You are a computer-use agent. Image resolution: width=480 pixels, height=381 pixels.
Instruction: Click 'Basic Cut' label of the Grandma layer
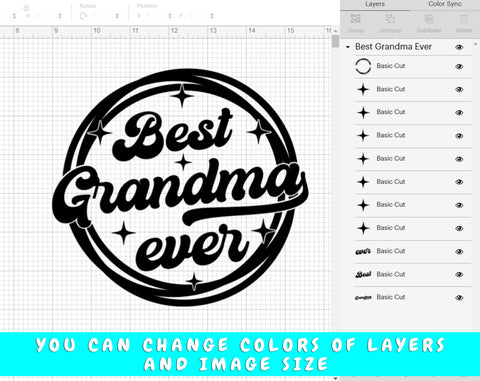(x=391, y=297)
